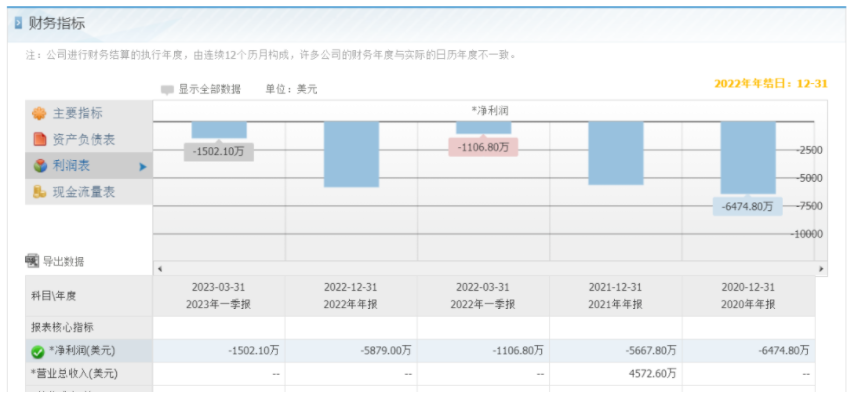
Task: Click the 利润表 pie chart icon
Action: click(40, 166)
